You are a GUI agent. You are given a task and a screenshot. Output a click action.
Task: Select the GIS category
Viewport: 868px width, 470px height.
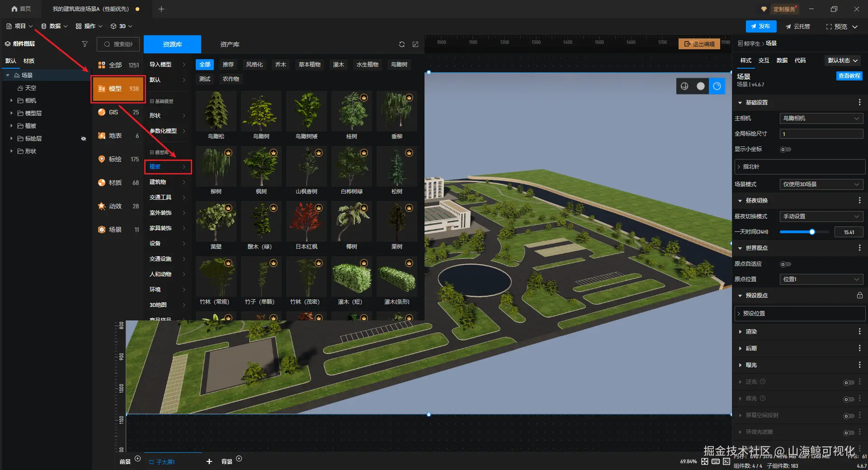[x=118, y=112]
